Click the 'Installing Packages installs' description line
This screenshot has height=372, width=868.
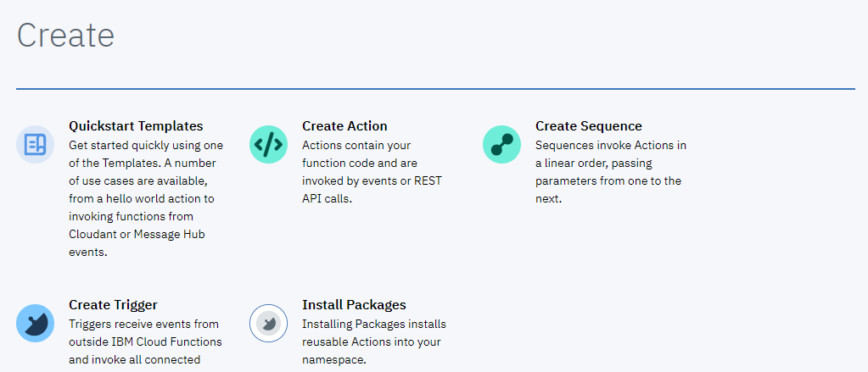374,324
